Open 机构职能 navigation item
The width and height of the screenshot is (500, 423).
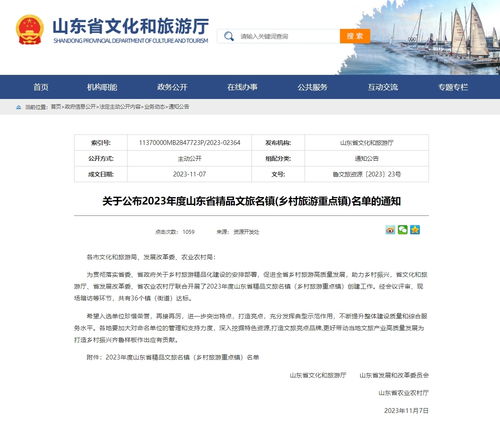(x=102, y=87)
